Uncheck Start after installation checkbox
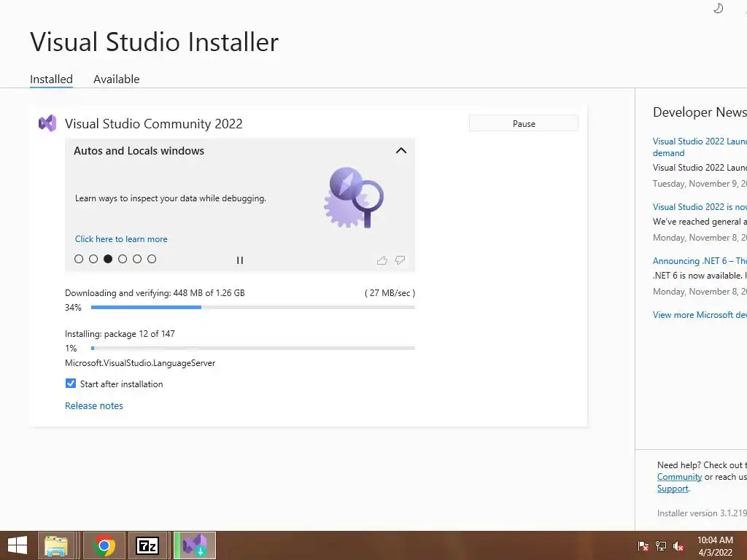The image size is (747, 560). (71, 384)
